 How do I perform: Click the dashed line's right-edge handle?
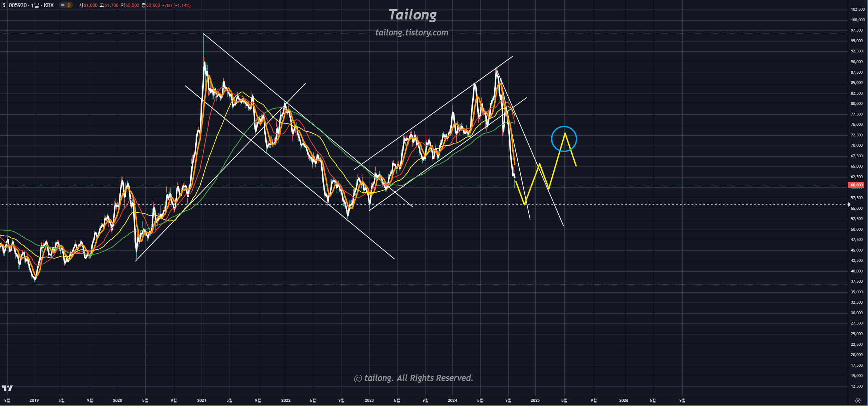[849, 204]
